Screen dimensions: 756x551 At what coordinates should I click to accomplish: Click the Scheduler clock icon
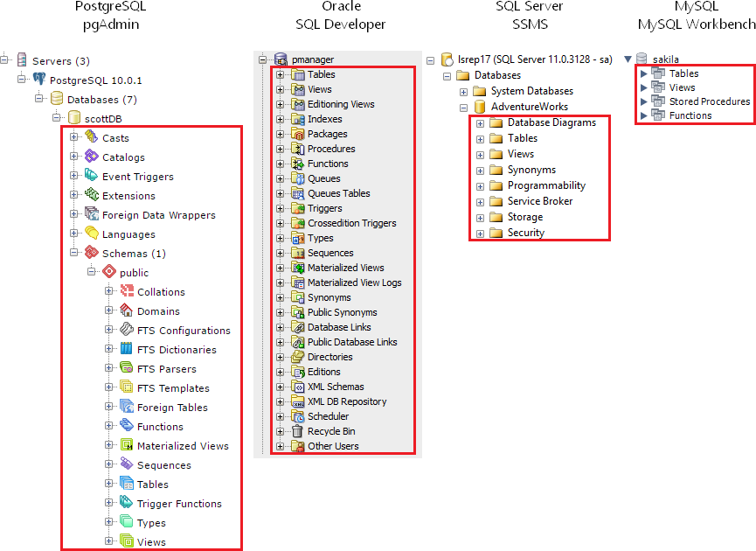click(x=297, y=416)
